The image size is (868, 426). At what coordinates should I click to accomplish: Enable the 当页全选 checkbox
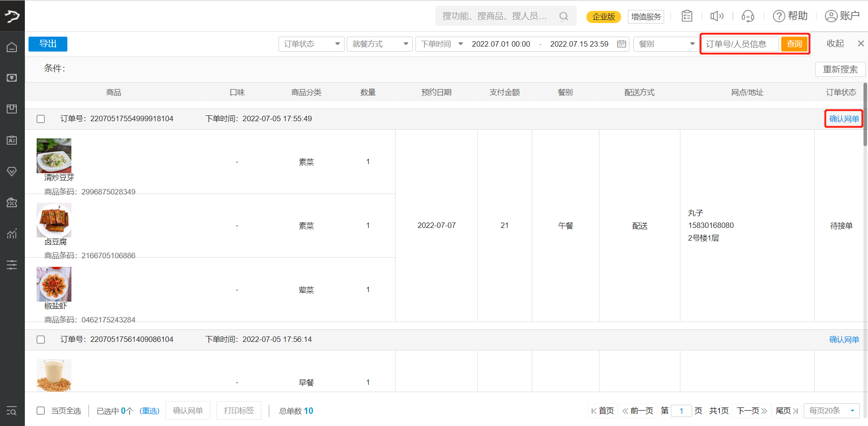[41, 411]
